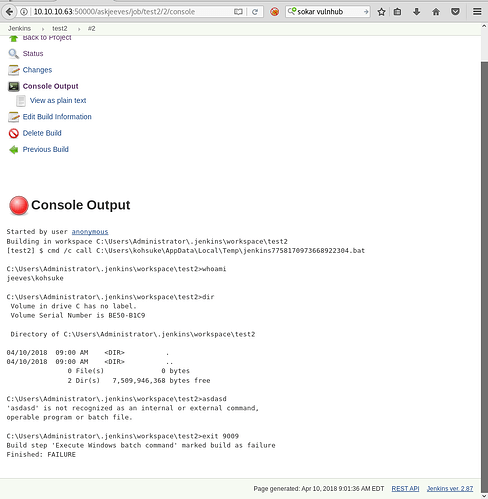
Task: Expand the chevron after Jenkins breadcrumb
Action: coord(43,29)
